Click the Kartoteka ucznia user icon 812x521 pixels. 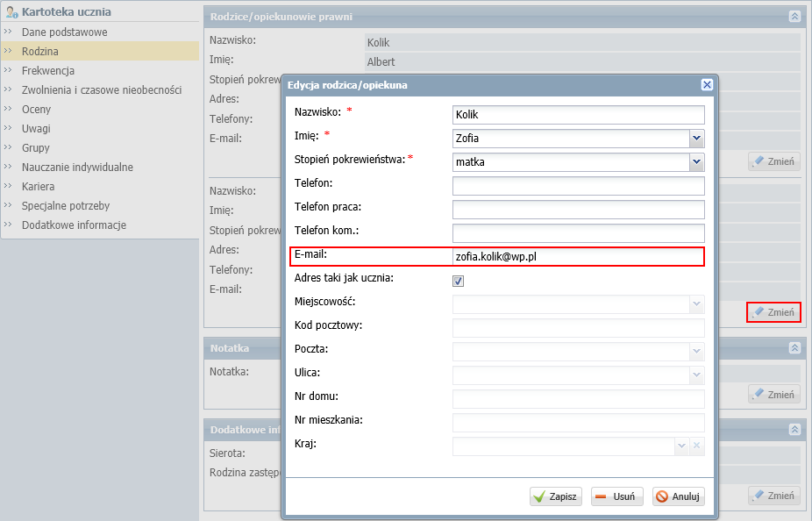pyautogui.click(x=12, y=11)
